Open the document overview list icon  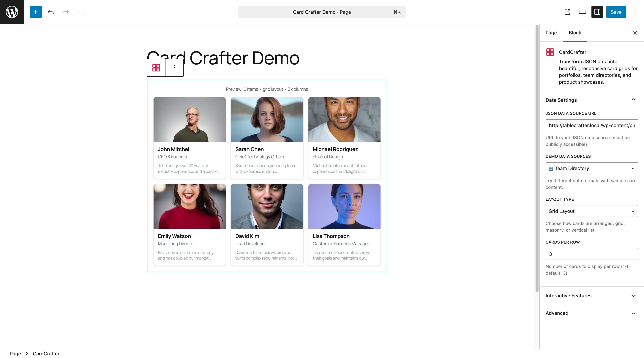pos(80,12)
